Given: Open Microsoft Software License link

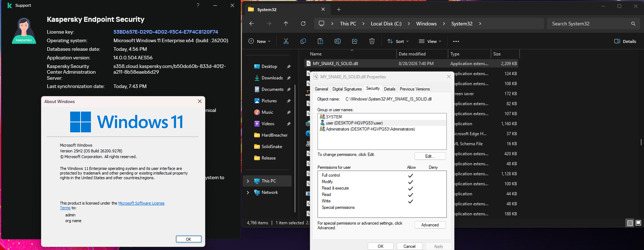Looking at the screenshot, I should 141,203.
